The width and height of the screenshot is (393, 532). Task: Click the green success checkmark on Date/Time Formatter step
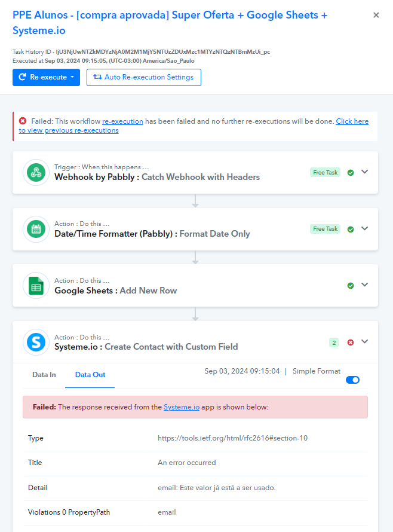[x=351, y=230]
